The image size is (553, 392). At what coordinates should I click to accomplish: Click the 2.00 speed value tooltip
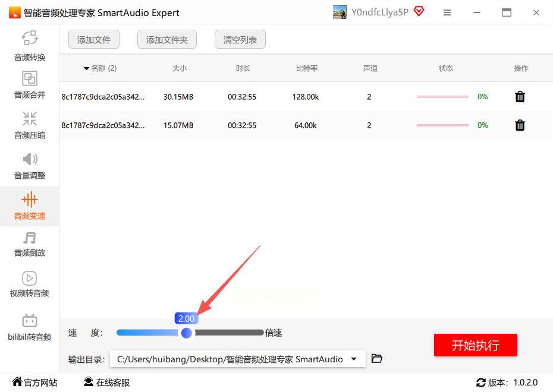[x=186, y=318]
